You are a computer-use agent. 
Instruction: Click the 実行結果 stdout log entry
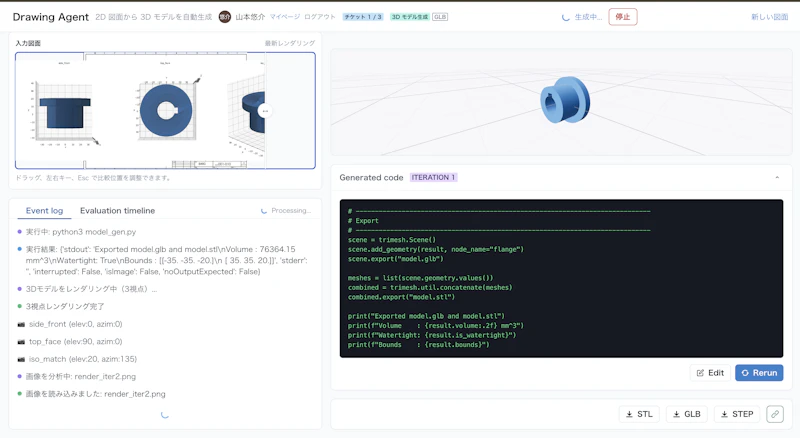click(167, 260)
